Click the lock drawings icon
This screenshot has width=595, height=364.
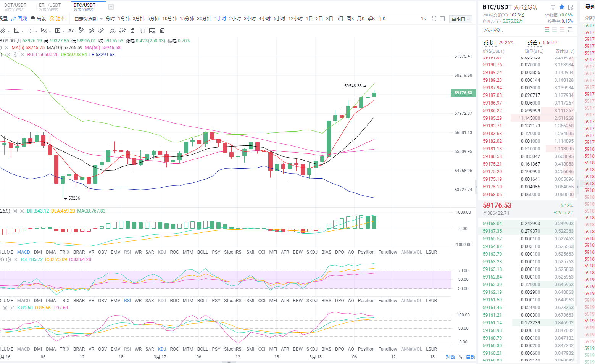132,31
